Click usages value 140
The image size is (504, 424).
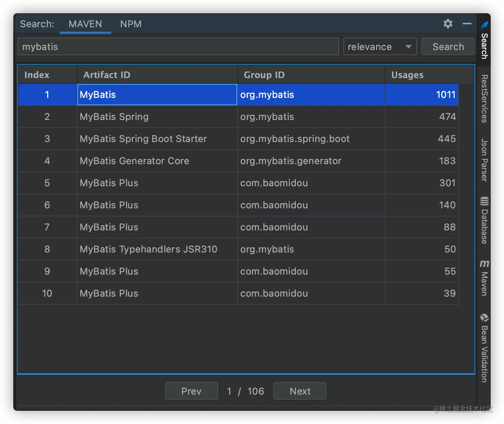coord(422,205)
